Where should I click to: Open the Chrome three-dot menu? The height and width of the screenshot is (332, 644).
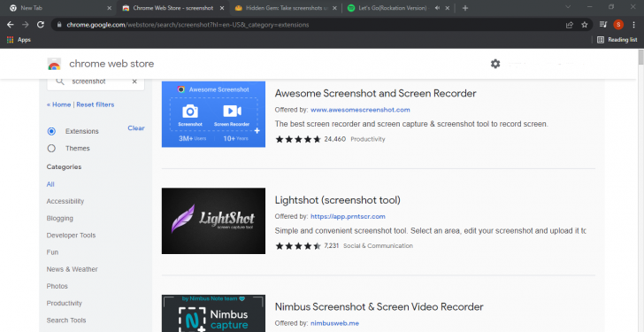pyautogui.click(x=634, y=25)
